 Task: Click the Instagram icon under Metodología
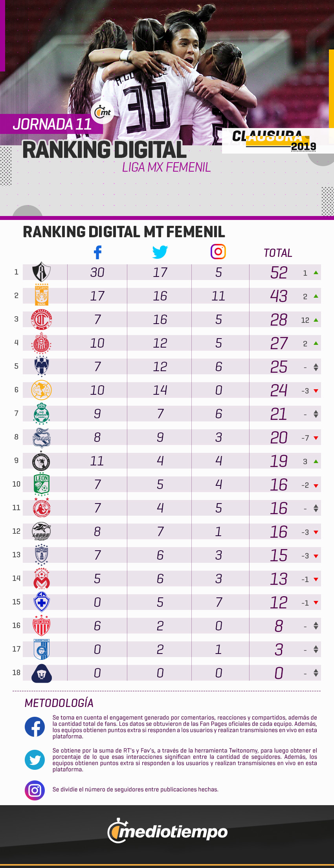pyautogui.click(x=35, y=790)
